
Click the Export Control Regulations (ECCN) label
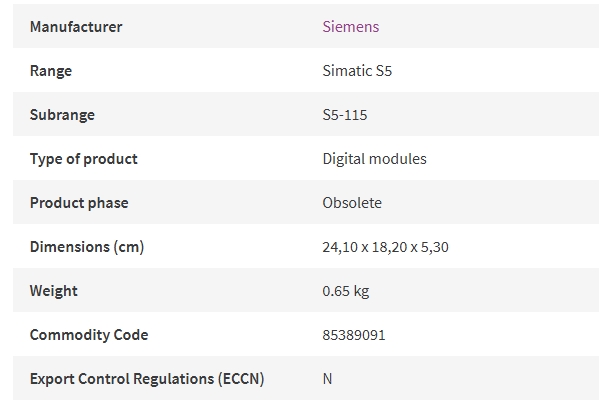click(147, 379)
